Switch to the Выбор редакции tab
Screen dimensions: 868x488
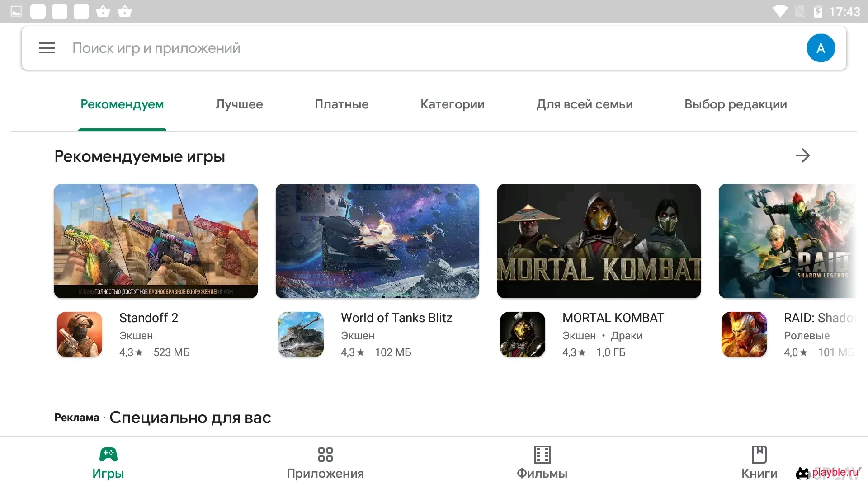tap(736, 104)
